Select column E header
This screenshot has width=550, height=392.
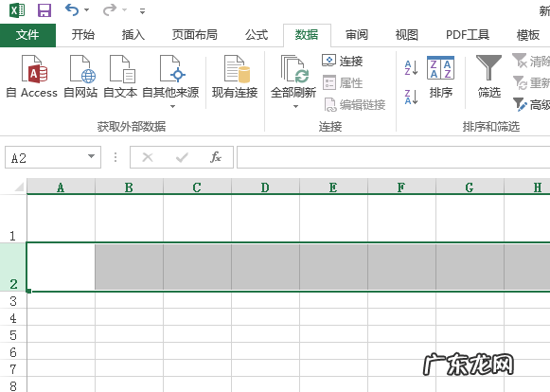tap(333, 187)
